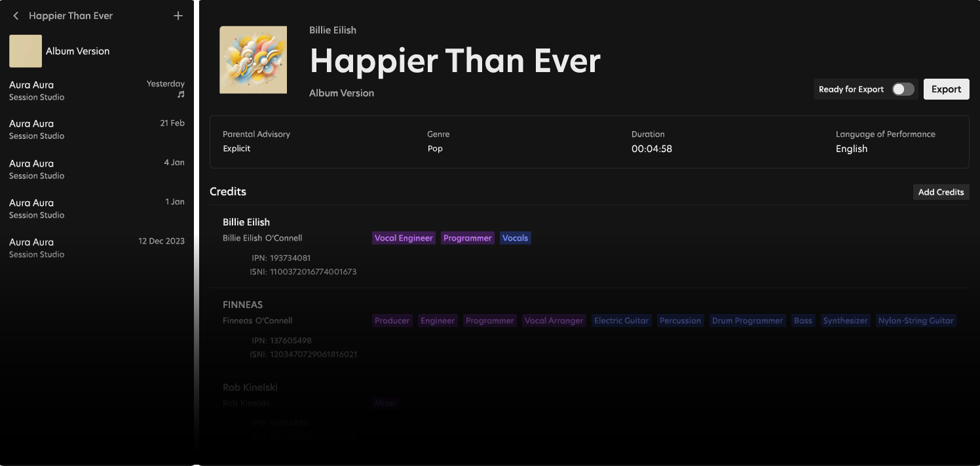The height and width of the screenshot is (466, 980).
Task: Click the music note icon under Yesterday
Action: (181, 95)
